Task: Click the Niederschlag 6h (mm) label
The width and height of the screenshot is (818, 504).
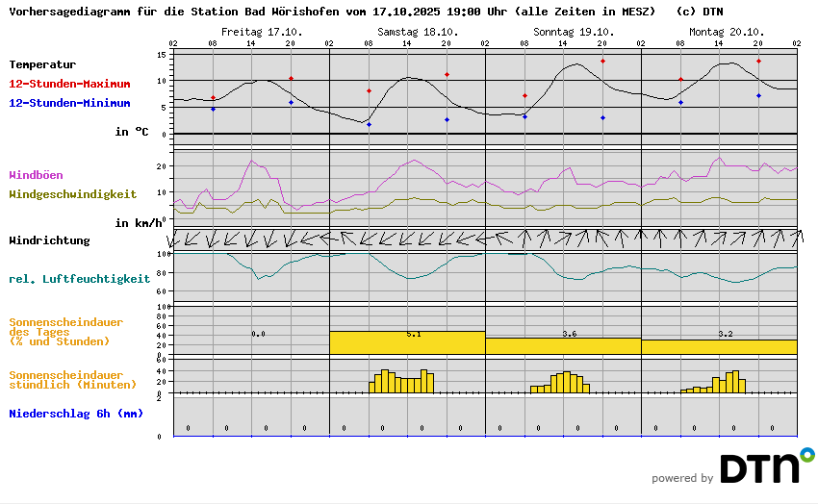Action: pos(76,415)
